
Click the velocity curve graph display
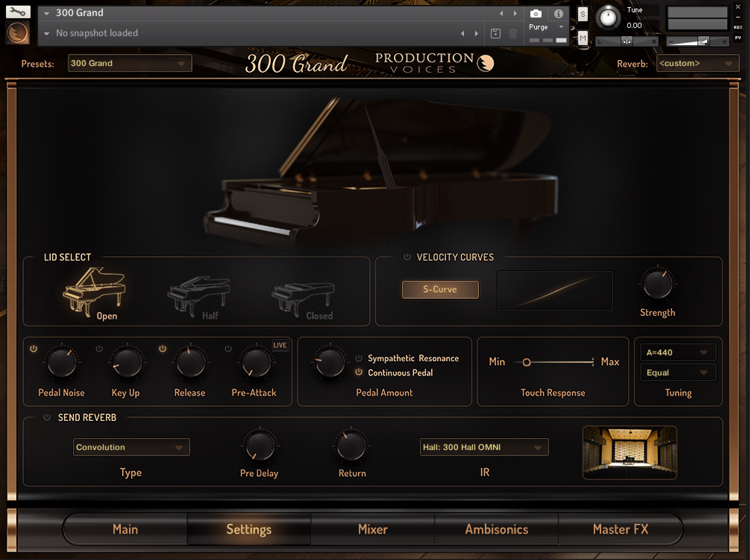click(555, 291)
